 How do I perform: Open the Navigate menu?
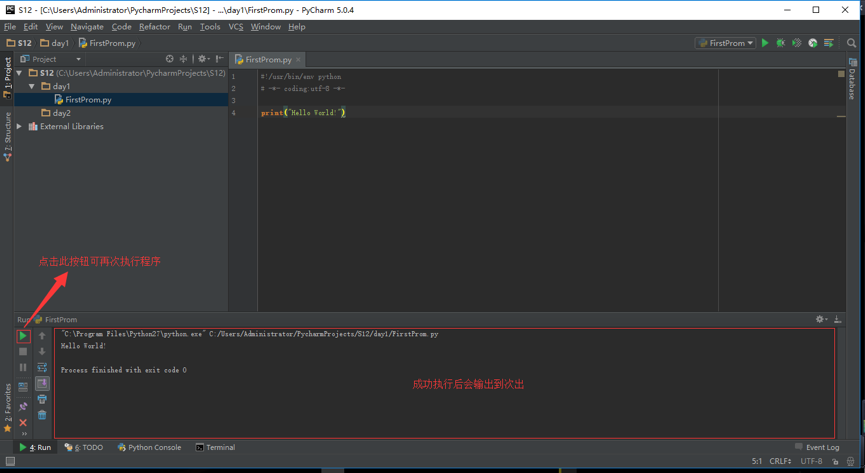(87, 26)
